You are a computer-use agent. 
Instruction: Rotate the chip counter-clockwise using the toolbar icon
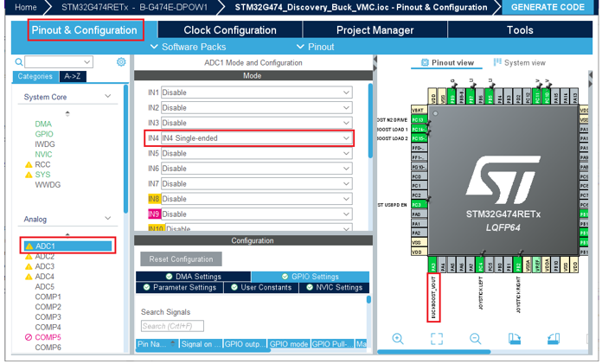[x=554, y=339]
